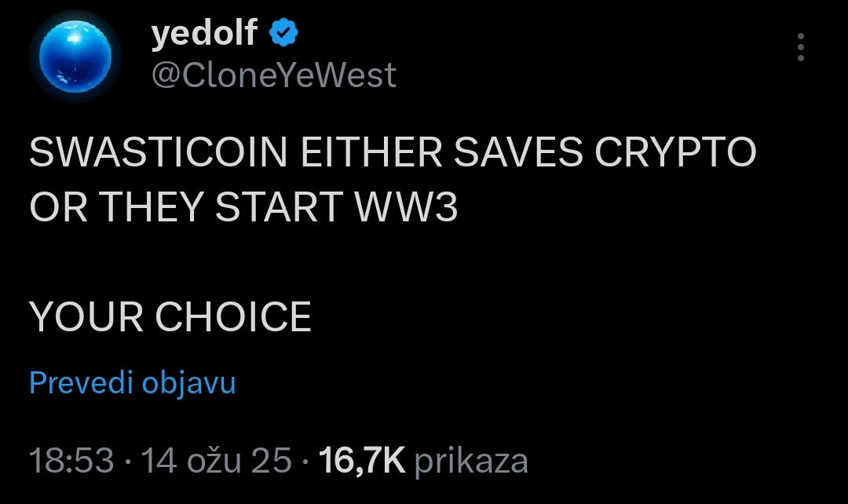Click the word YOUR in the post
The height and width of the screenshot is (504, 848).
(x=86, y=317)
